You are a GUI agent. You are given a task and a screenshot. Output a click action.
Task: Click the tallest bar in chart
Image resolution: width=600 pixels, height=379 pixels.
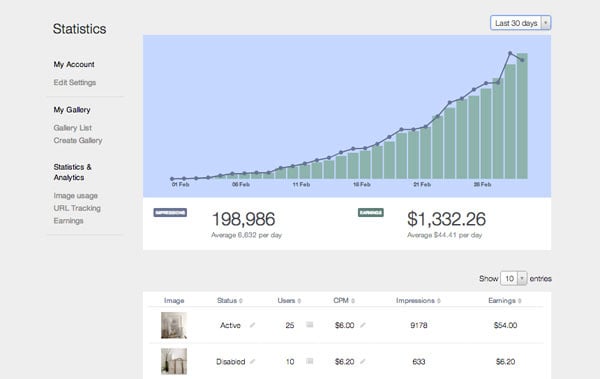pos(522,116)
